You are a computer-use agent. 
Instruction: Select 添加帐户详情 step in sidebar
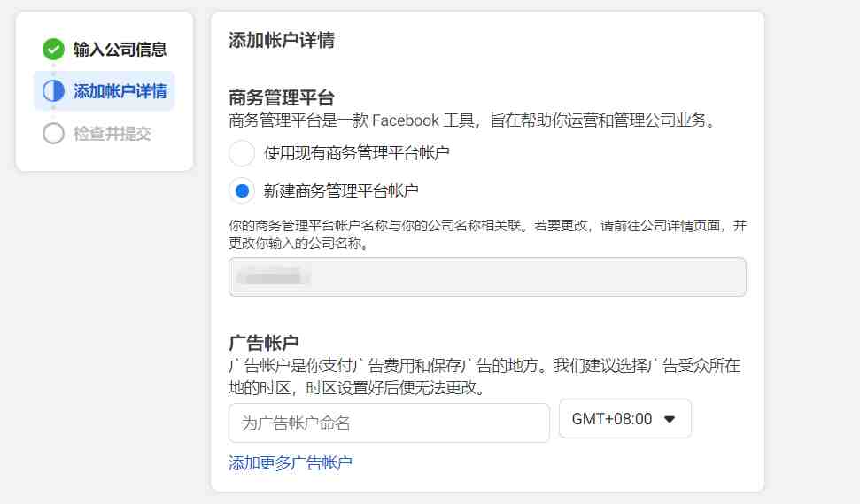(x=105, y=91)
